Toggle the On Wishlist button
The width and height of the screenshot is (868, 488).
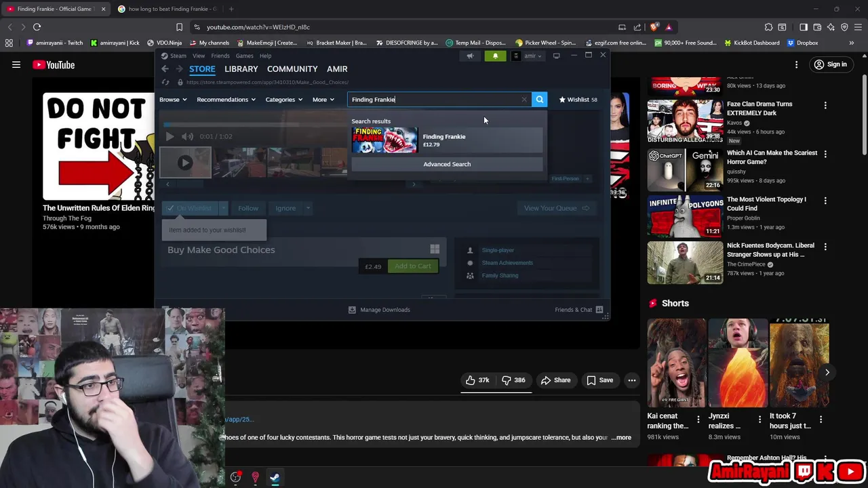[x=189, y=208]
